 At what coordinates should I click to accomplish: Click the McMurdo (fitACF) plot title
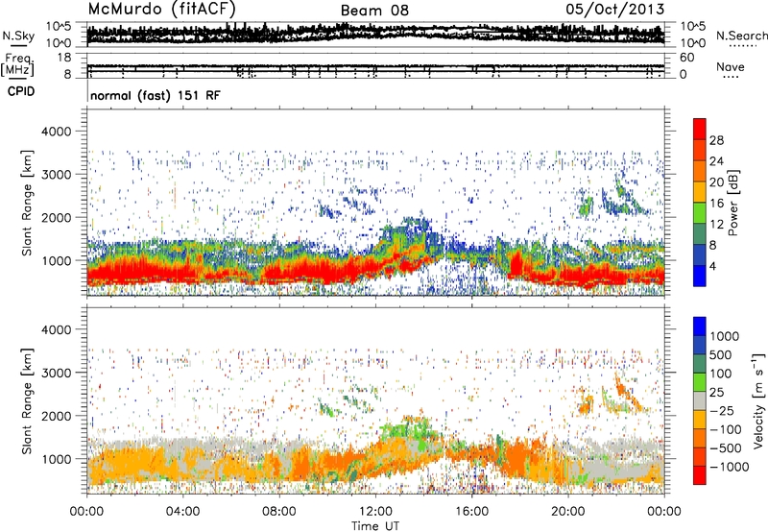[161, 10]
